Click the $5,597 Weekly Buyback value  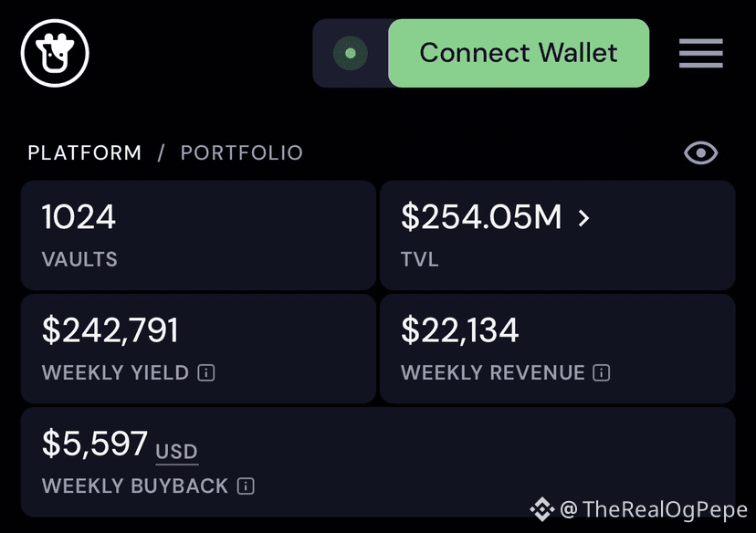pyautogui.click(x=95, y=444)
